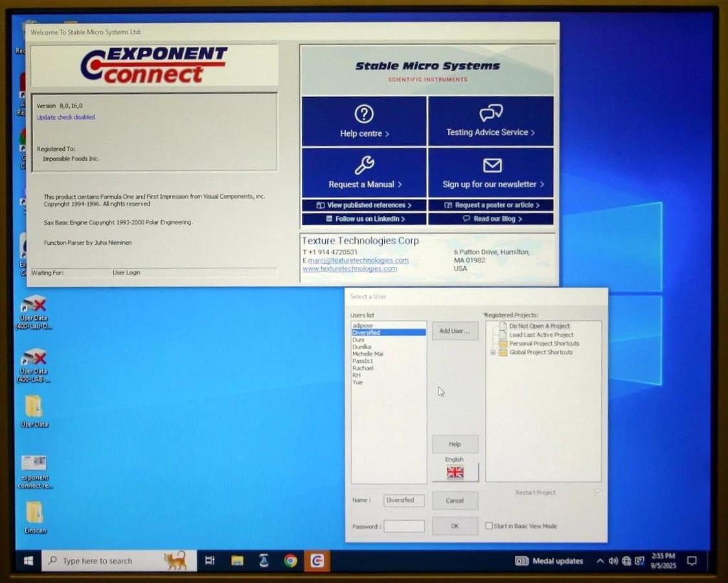Show hidden system tray icons chevron

click(x=600, y=561)
